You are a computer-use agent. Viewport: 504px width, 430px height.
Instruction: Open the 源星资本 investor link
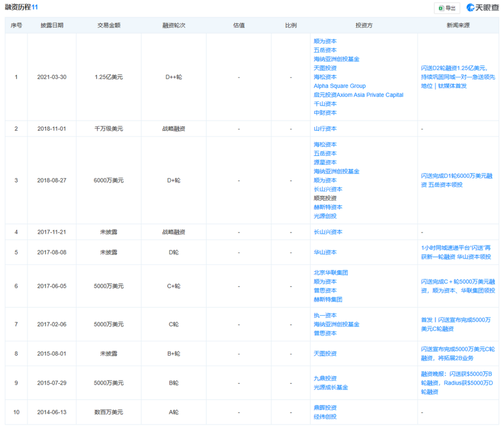(325, 162)
